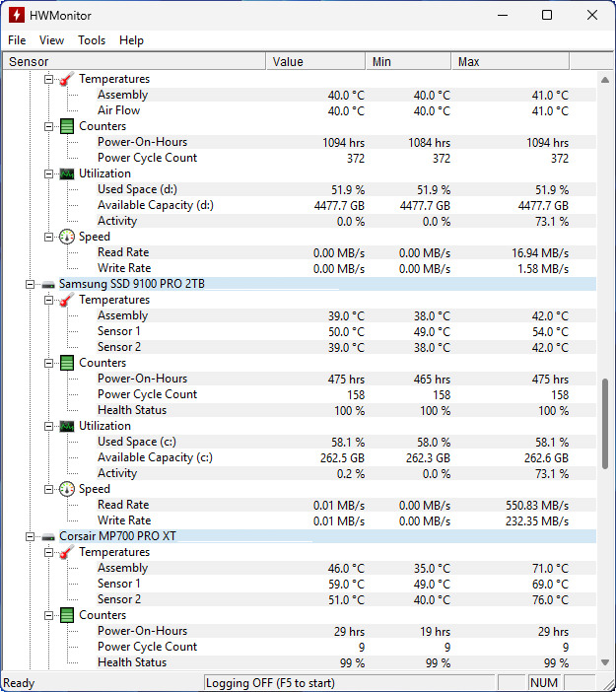Collapse the Utilization group for drive d:
Screen dimensions: 616x692
tap(48, 173)
